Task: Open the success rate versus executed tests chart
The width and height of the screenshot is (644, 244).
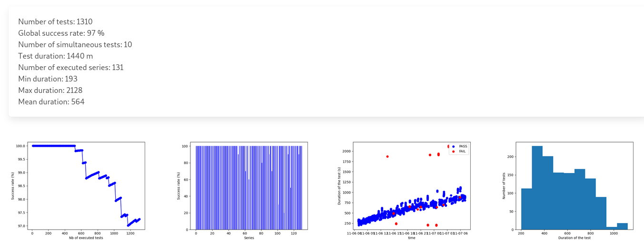Action: coord(78,191)
